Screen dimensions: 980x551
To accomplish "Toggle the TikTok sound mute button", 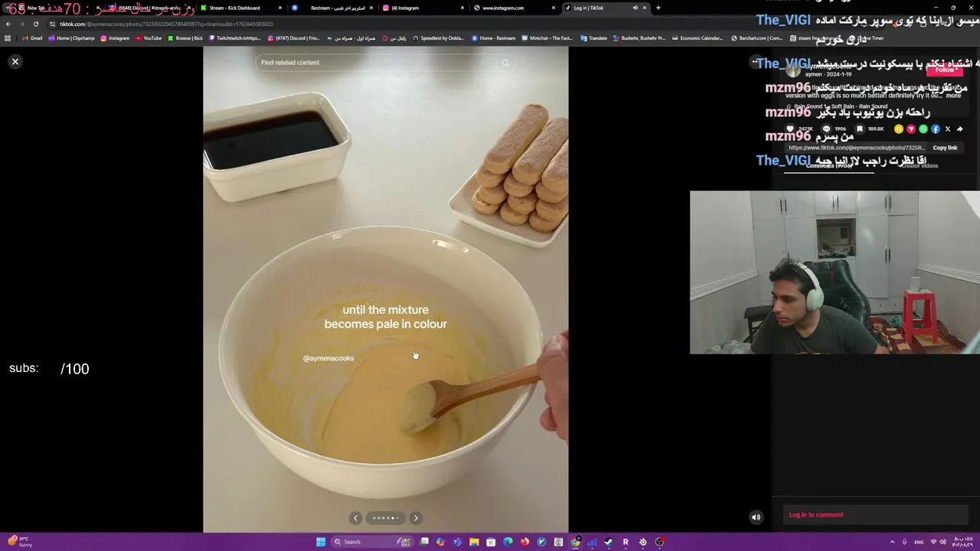I will pos(756,517).
